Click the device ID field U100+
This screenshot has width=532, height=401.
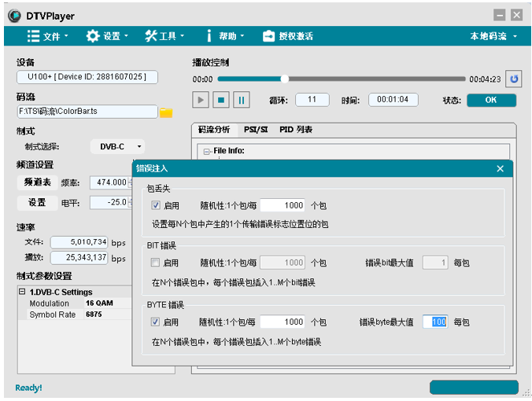87,77
